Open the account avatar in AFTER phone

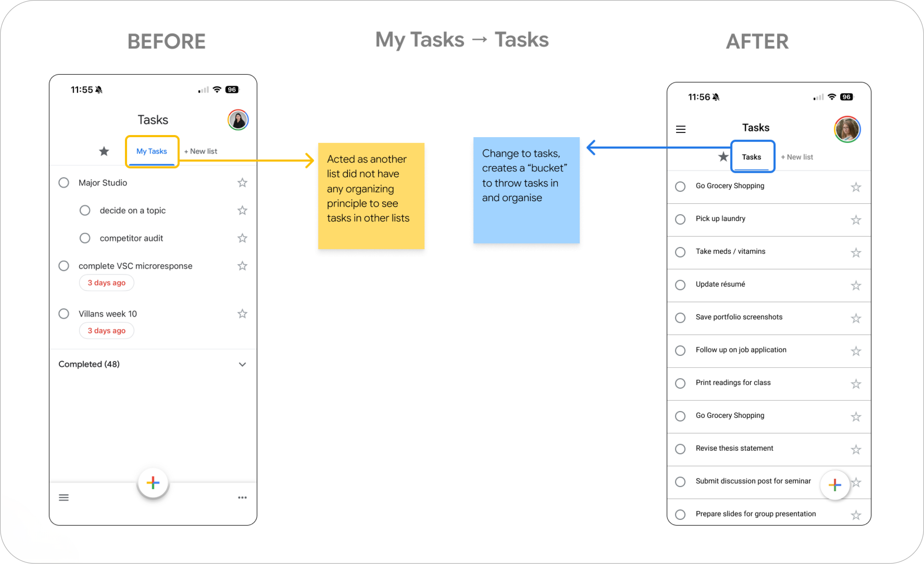coord(847,129)
